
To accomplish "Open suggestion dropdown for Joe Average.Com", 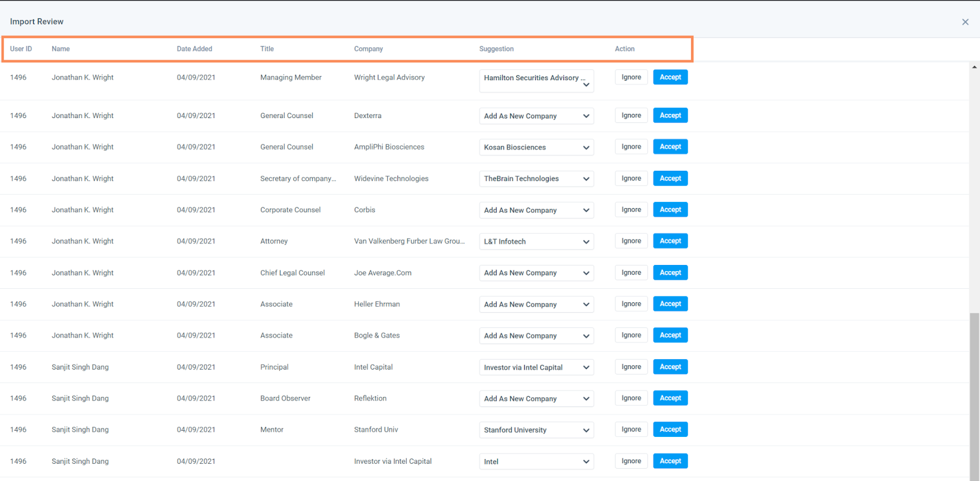I will 537,273.
